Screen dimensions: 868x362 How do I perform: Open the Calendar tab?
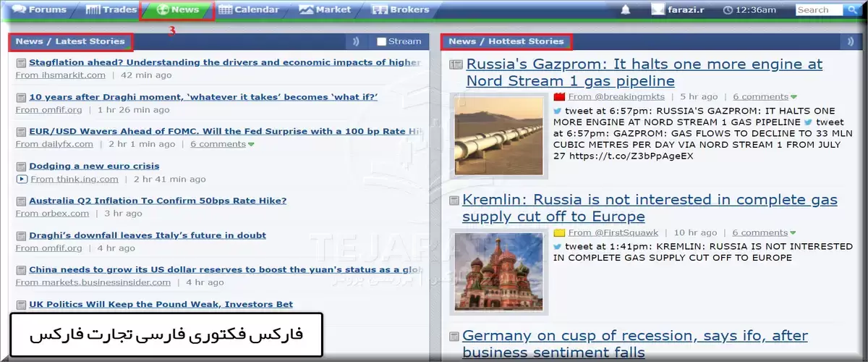tap(248, 10)
